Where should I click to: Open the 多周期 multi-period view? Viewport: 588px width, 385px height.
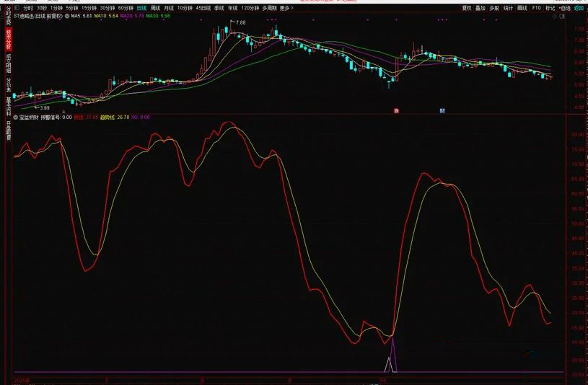point(269,8)
